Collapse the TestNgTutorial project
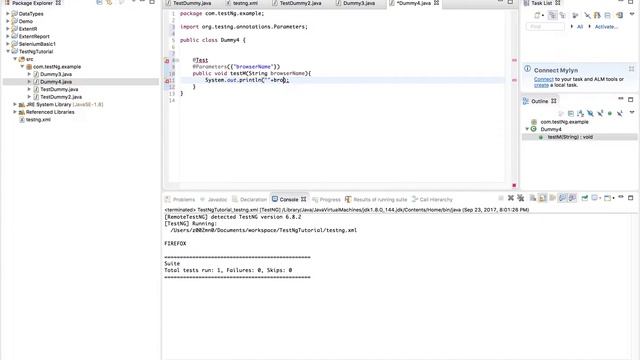Screen dimensions: 640x360 tap(7, 51)
